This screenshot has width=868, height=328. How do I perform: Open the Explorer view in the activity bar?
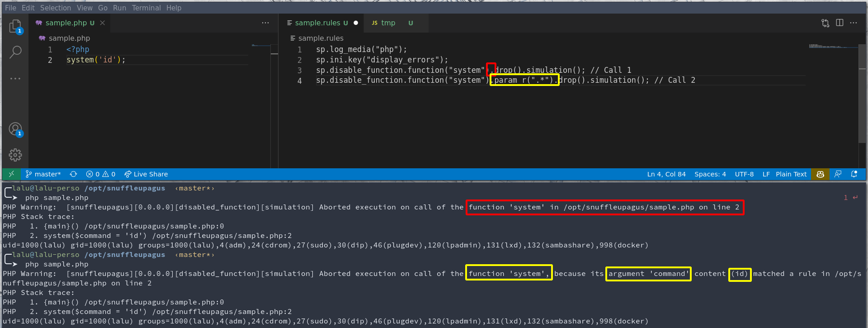click(x=15, y=26)
